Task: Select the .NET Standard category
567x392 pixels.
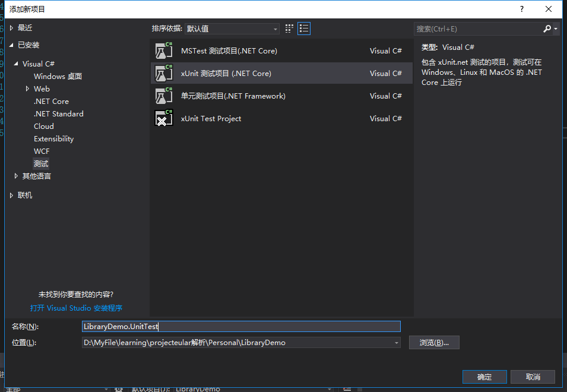Action: pyautogui.click(x=59, y=113)
